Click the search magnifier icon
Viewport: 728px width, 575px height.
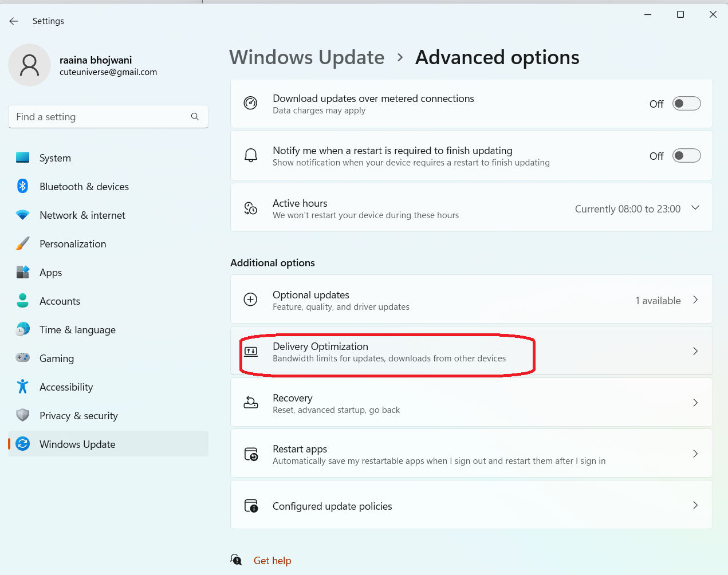click(195, 117)
